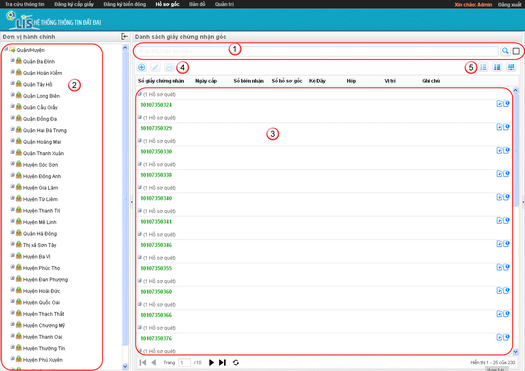This screenshot has width=525, height=371.
Task: Open second action icon for 10107350346
Action: (x=506, y=244)
